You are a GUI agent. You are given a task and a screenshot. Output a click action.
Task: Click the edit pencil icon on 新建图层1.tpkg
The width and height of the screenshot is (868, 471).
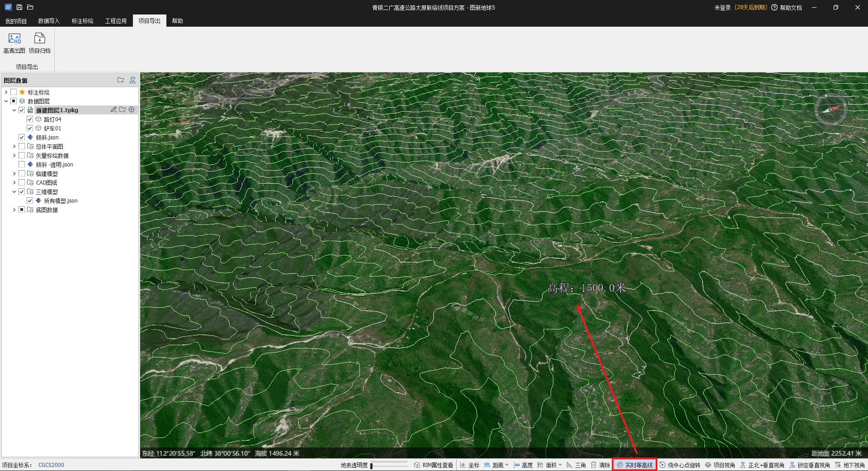tap(113, 110)
